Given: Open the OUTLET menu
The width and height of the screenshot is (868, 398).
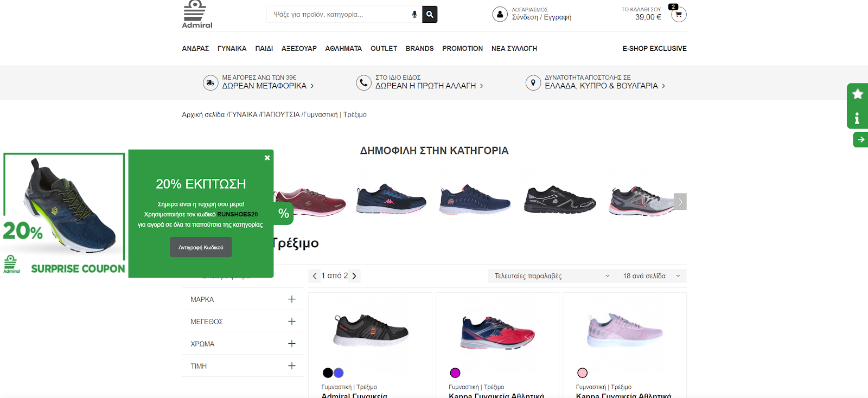Looking at the screenshot, I should pos(384,48).
